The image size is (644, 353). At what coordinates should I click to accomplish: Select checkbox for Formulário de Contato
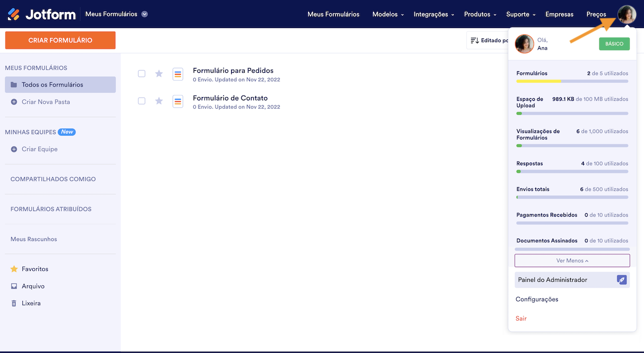pyautogui.click(x=141, y=101)
